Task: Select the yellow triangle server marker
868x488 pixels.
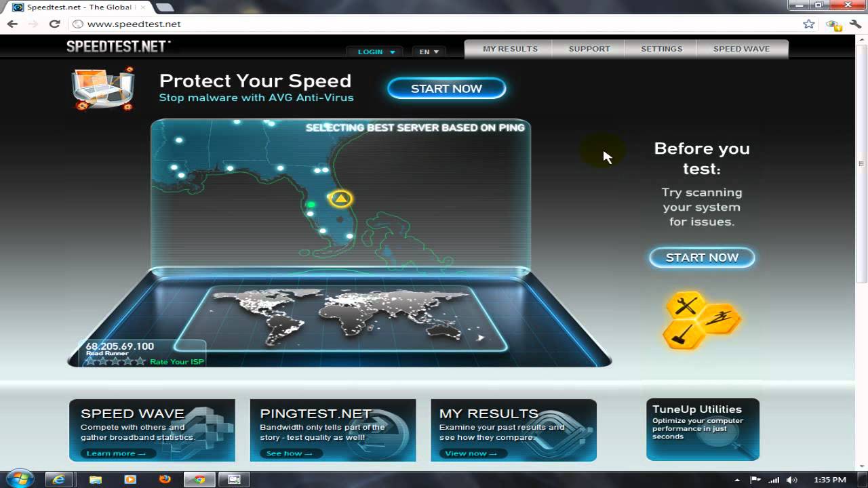Action: pyautogui.click(x=340, y=198)
